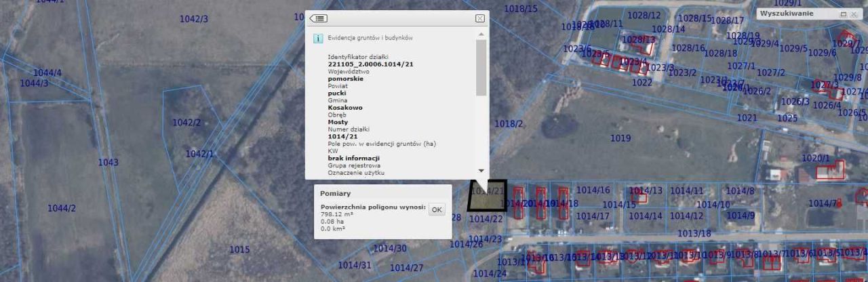The image size is (868, 282).
Task: Select parcel 1020/1 on the map
Action: point(816,158)
